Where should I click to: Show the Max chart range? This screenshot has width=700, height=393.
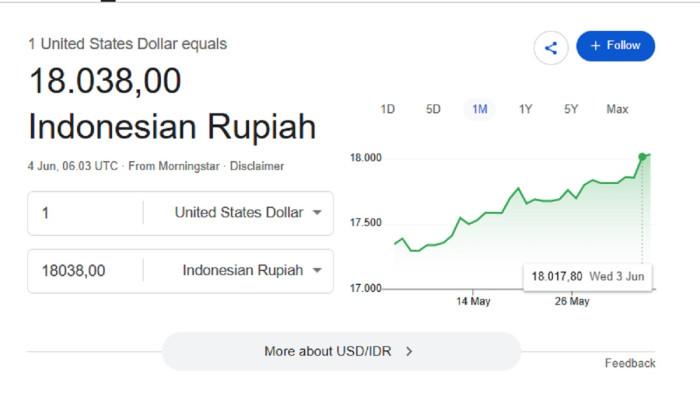point(617,109)
